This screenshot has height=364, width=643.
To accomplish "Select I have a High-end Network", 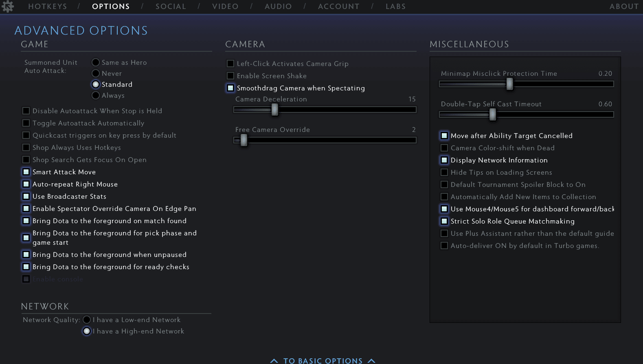I will 87,331.
